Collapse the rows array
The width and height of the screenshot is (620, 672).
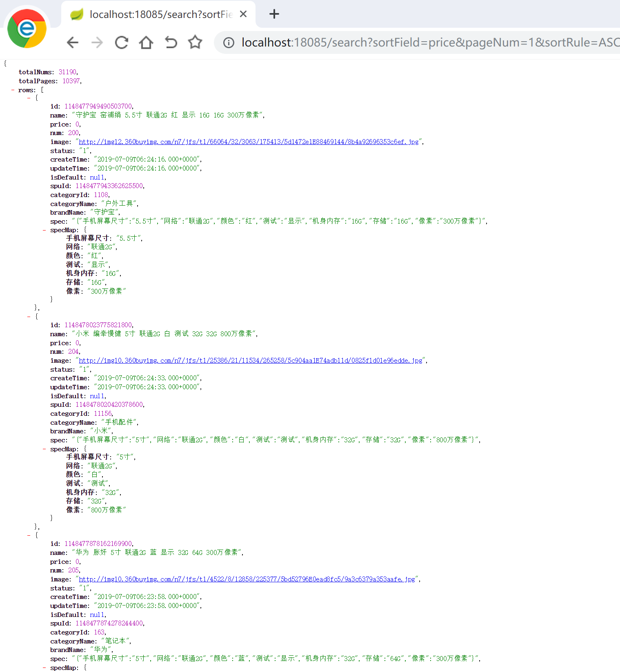pyautogui.click(x=13, y=90)
